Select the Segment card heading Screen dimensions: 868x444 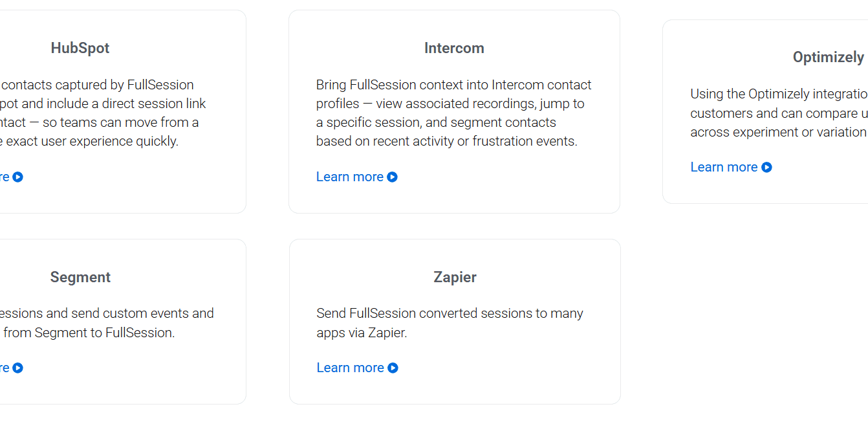pyautogui.click(x=80, y=277)
